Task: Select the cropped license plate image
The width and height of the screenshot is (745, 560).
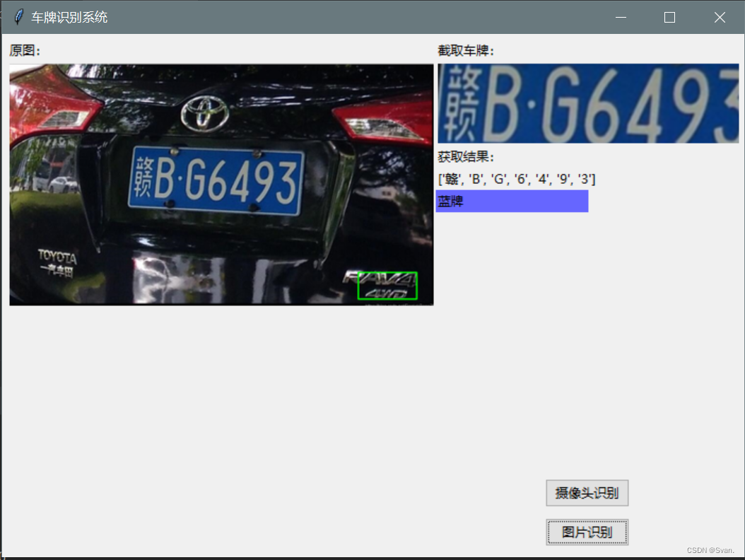Action: pyautogui.click(x=588, y=104)
